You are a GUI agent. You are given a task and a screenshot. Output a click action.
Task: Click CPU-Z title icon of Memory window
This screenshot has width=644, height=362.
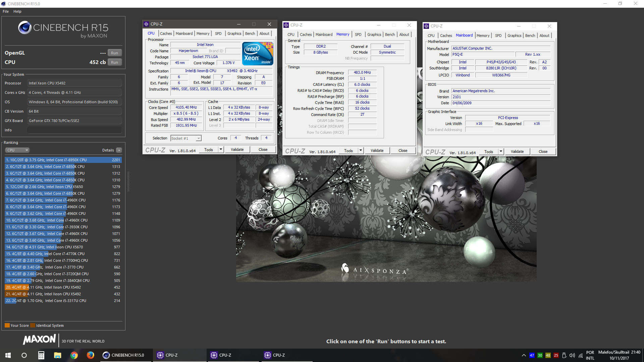point(286,25)
